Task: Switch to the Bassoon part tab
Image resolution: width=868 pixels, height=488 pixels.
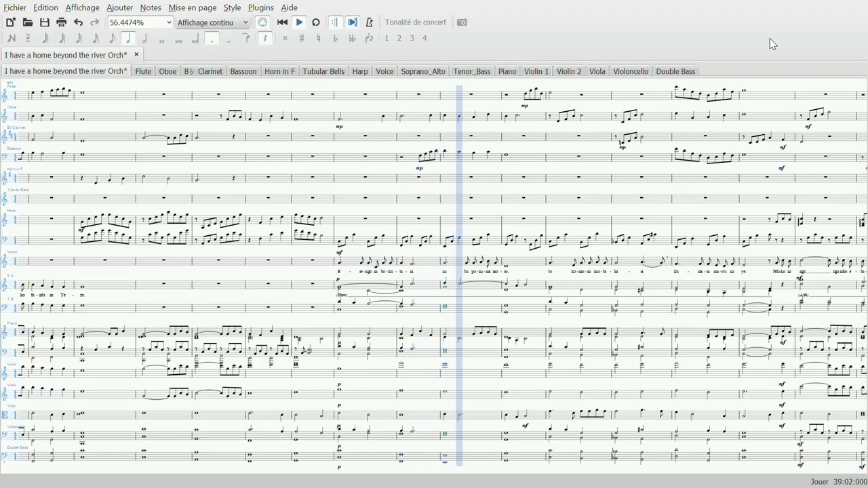Action: [243, 71]
